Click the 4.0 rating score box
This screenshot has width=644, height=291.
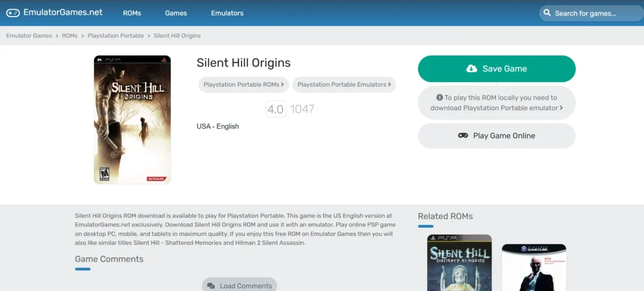276,109
